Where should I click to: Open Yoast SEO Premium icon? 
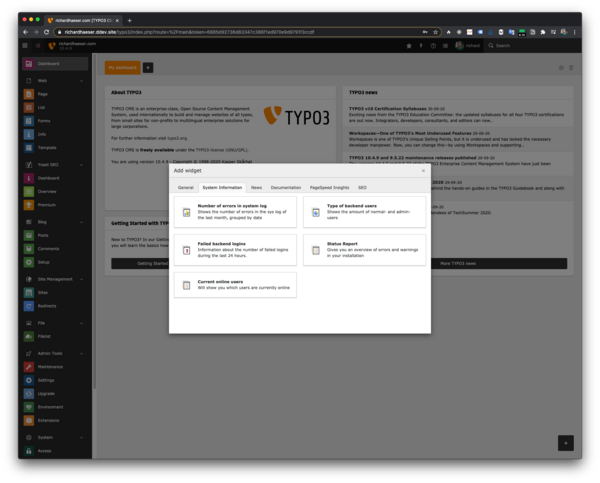click(29, 205)
